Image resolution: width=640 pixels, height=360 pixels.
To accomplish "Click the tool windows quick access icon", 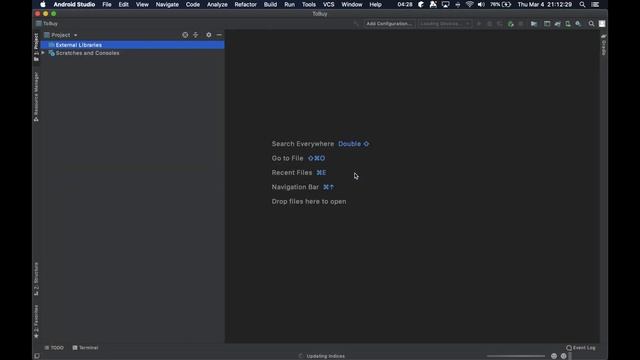I will coord(37,356).
